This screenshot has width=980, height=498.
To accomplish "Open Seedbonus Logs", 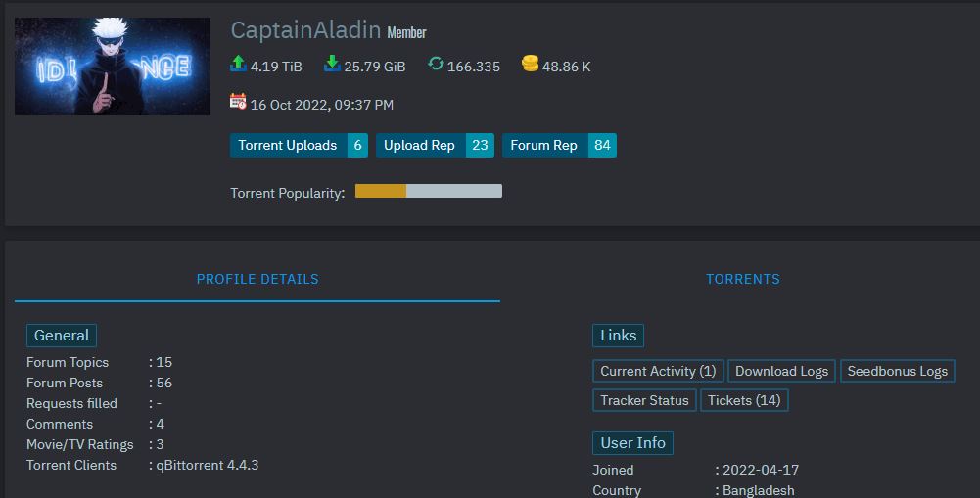I will click(898, 371).
